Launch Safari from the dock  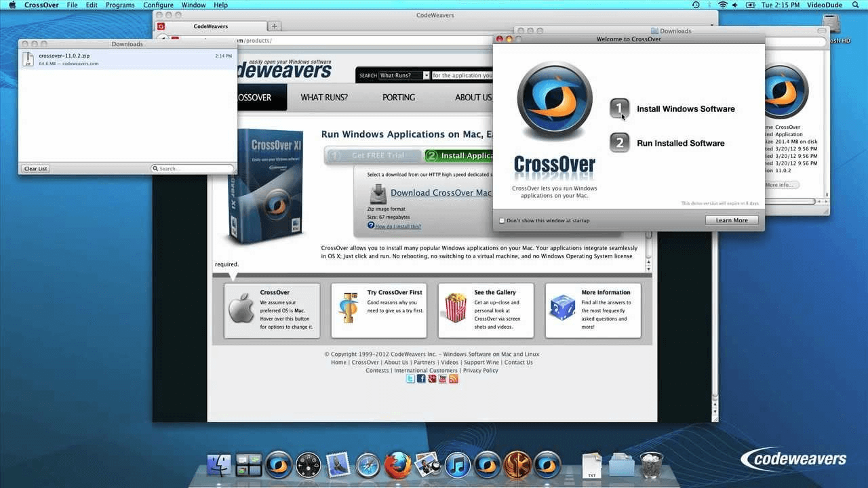[x=368, y=466]
